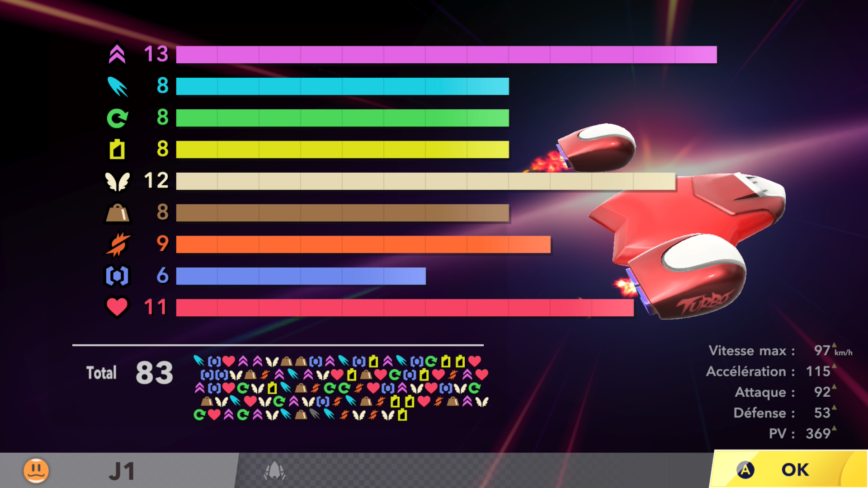Select the J1 player tab

pyautogui.click(x=122, y=471)
